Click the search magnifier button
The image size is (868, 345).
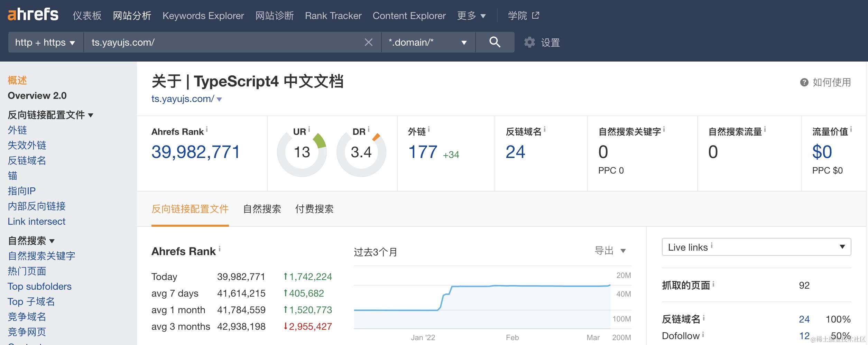point(495,42)
